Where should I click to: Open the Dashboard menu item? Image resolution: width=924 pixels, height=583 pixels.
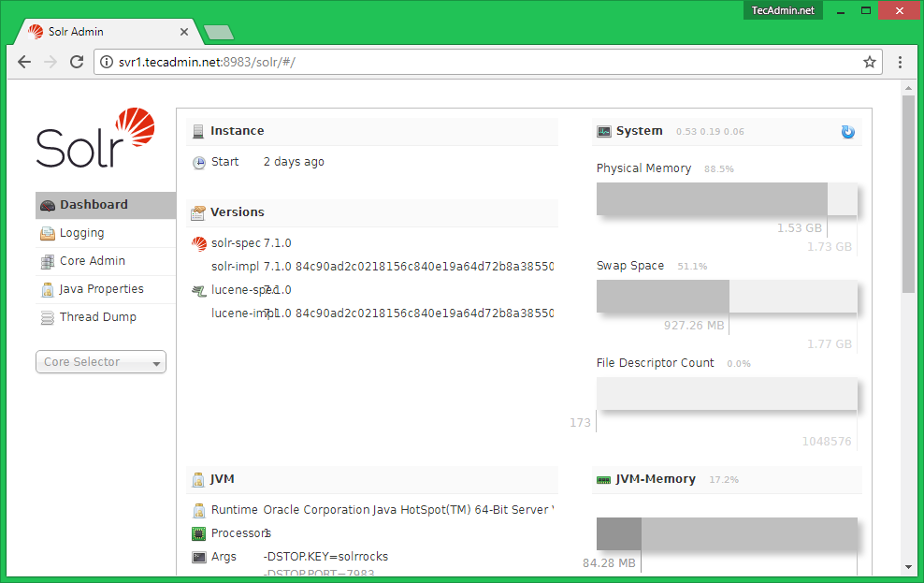coord(106,205)
